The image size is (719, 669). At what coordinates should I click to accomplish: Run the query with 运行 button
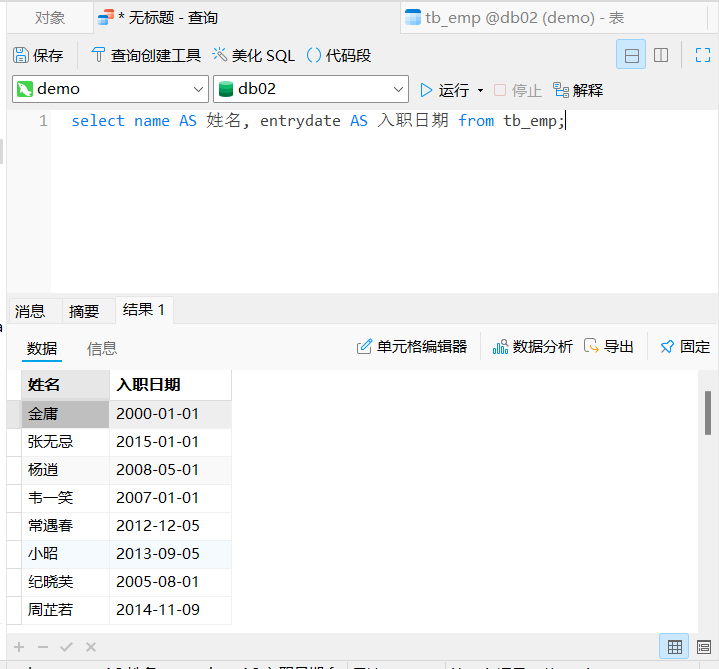(x=444, y=90)
